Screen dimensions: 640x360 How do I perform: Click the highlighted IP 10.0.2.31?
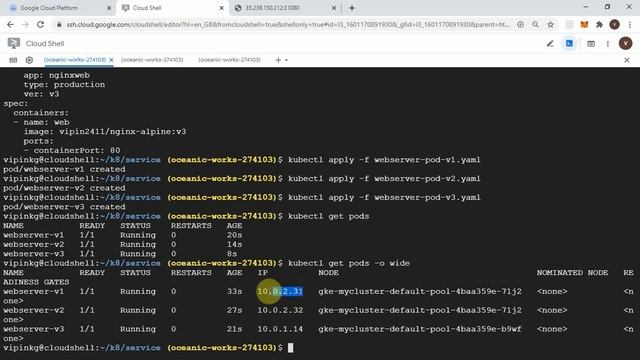point(280,291)
